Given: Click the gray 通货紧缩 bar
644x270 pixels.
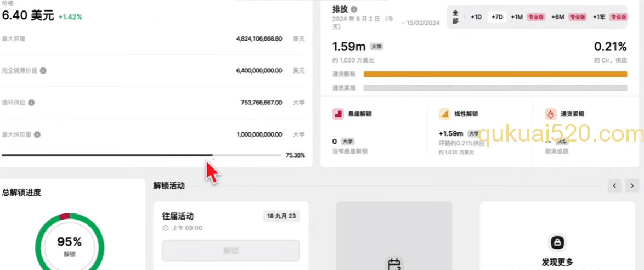Looking at the screenshot, I should (495, 88).
